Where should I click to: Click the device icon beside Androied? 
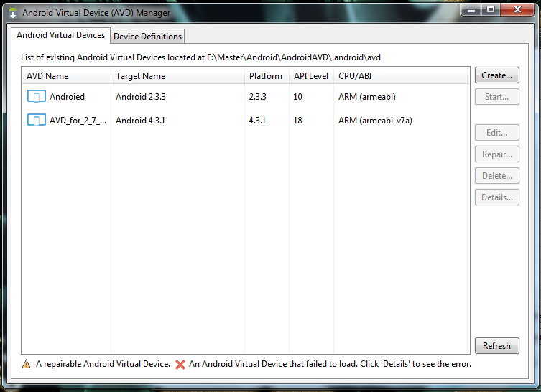pos(36,96)
